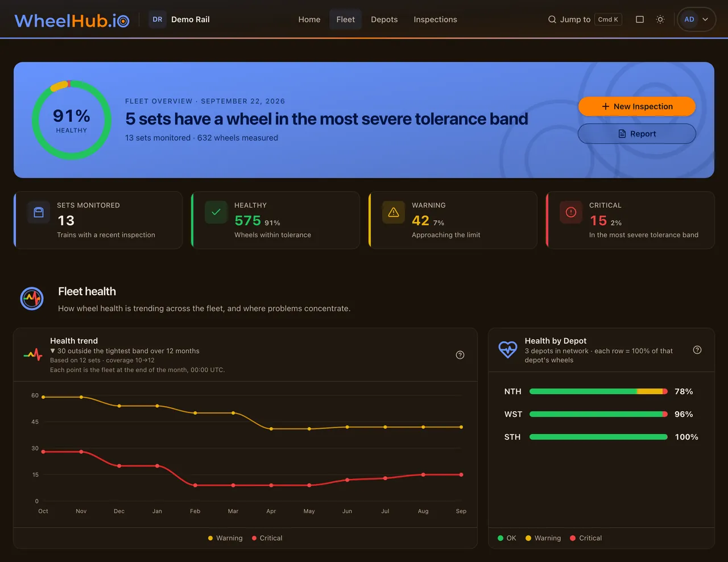This screenshot has width=728, height=562.
Task: Click the Demo Rail organization name
Action: click(x=191, y=19)
